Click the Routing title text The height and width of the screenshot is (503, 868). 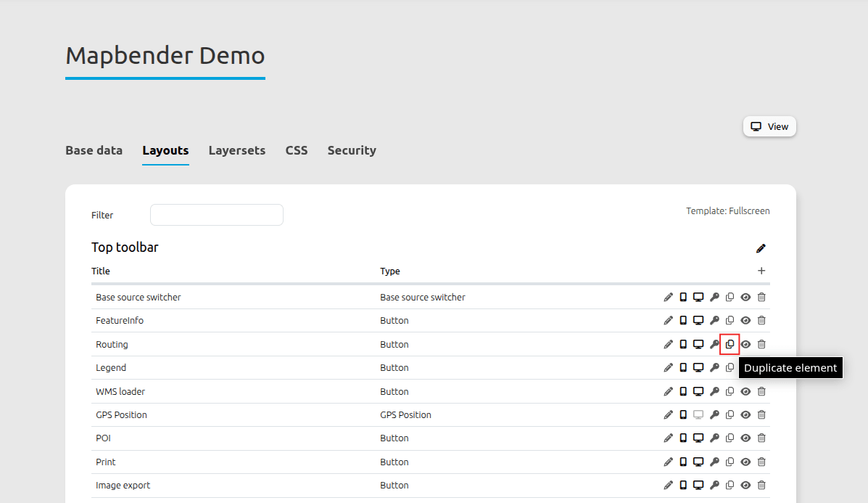[112, 345]
